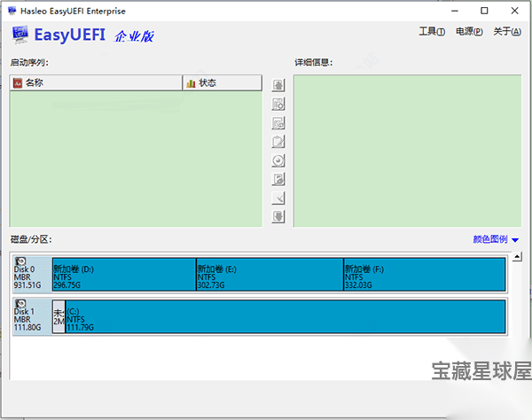
Task: Click the Disk 0 hard drive icon
Action: tap(20, 261)
